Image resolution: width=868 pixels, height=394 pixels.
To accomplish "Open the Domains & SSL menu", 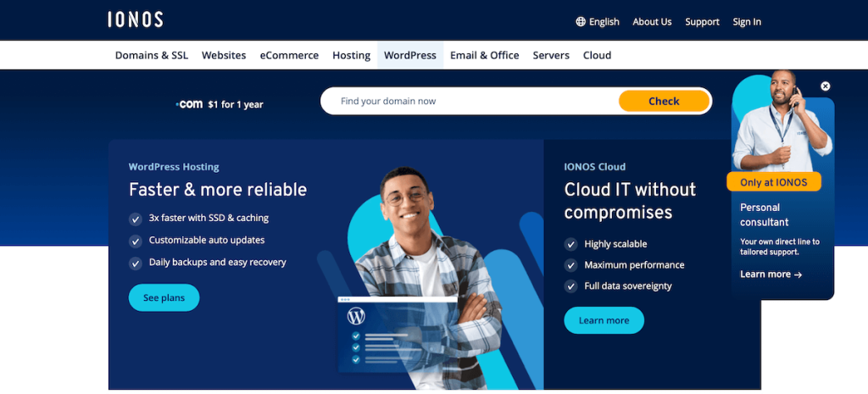I will [152, 55].
